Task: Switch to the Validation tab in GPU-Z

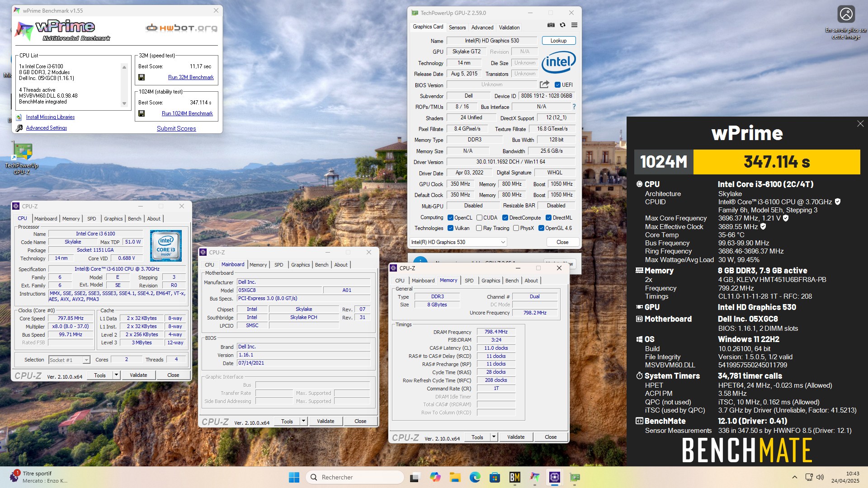Action: coord(509,28)
